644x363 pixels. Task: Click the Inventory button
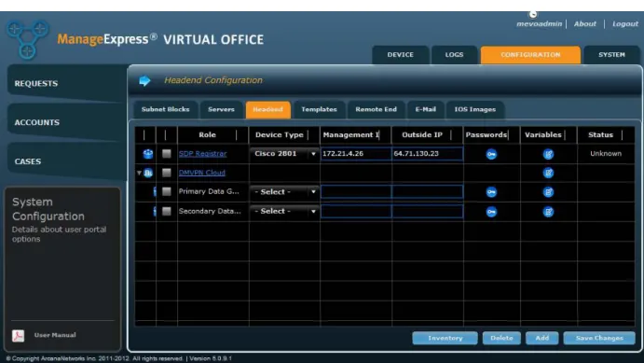[x=445, y=338]
